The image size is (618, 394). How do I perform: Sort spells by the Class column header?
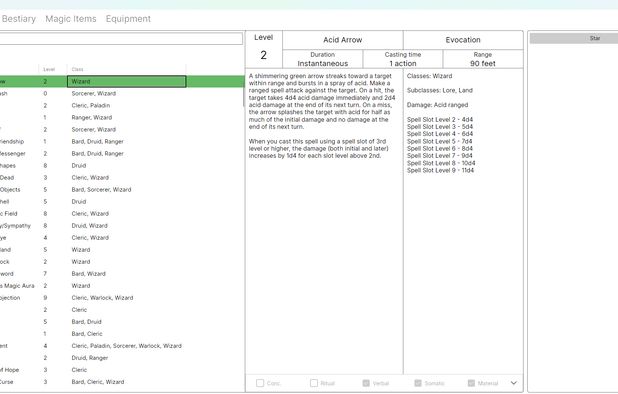[77, 69]
